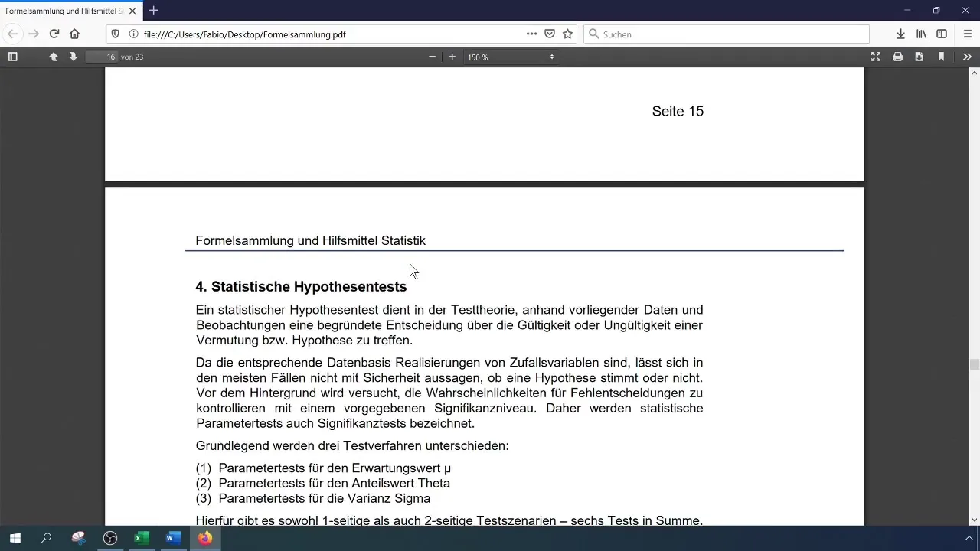Show site information icon in address bar
980x551 pixels.
pos(133,34)
